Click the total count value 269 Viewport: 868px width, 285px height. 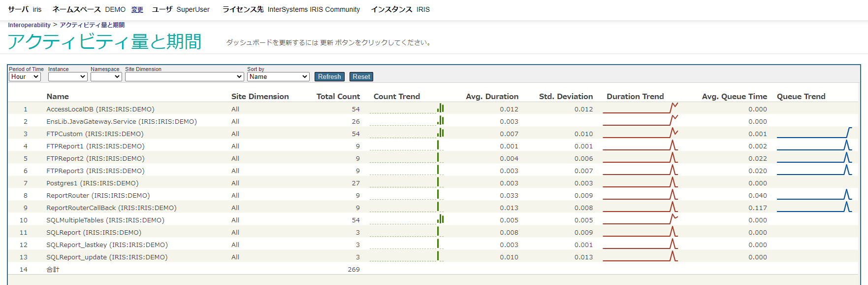[x=354, y=269]
